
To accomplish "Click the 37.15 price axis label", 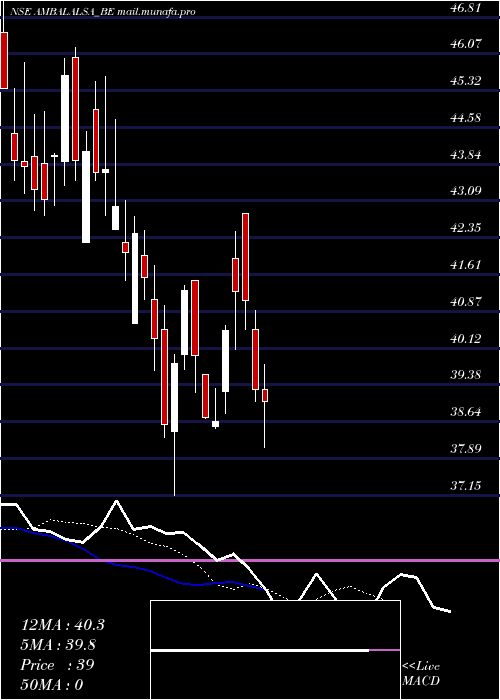I will coord(466,485).
